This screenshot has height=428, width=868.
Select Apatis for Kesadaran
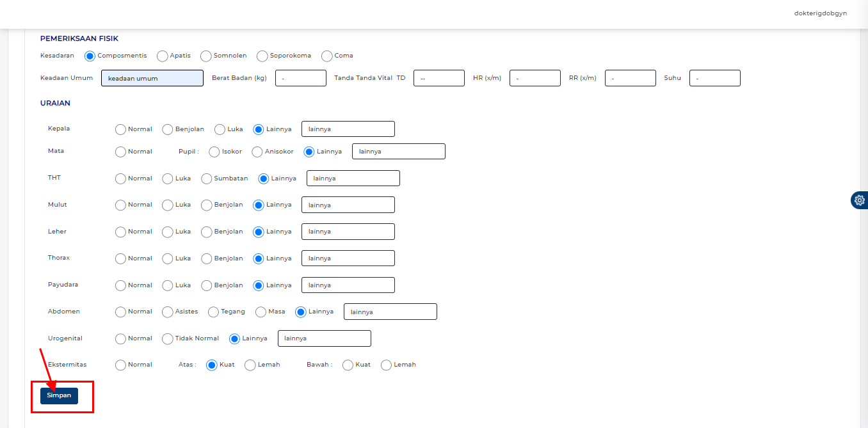click(163, 56)
